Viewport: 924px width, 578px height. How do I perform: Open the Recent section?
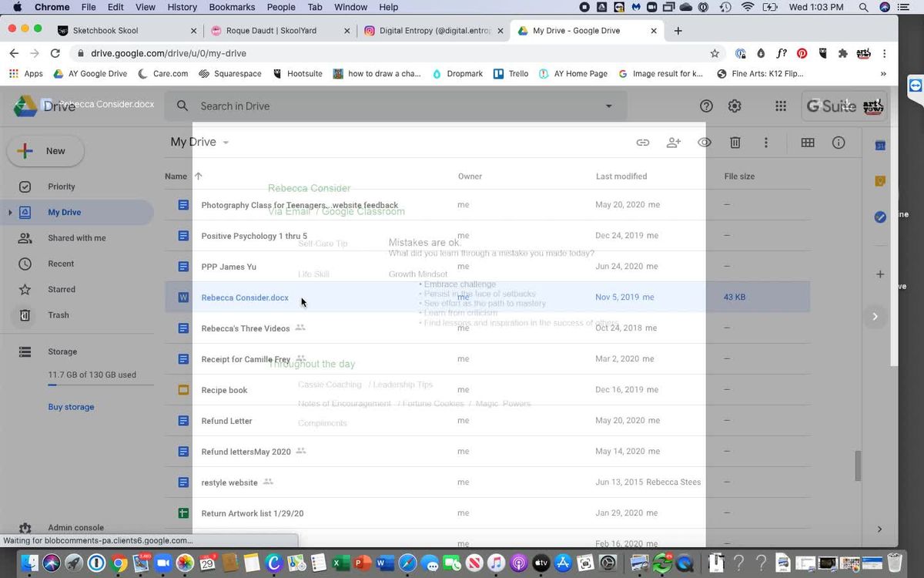click(61, 264)
